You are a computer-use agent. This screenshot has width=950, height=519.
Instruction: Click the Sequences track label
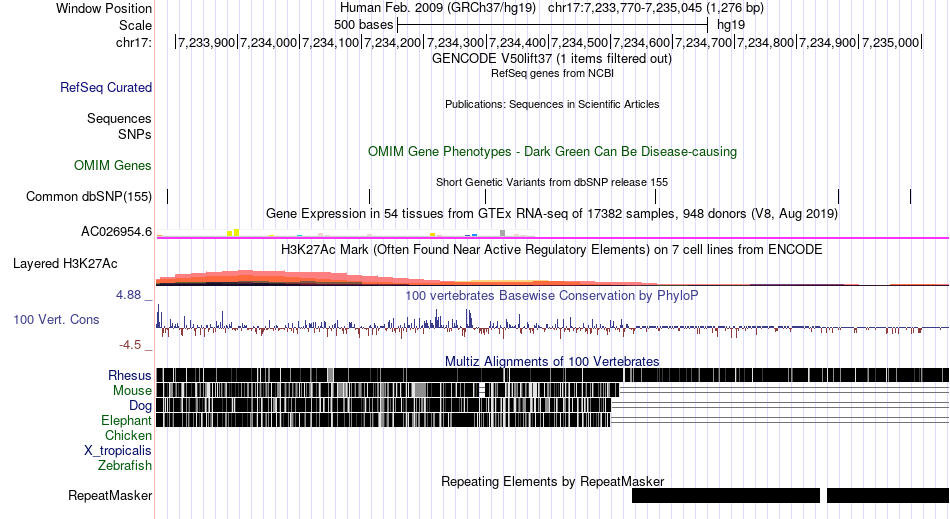[x=119, y=118]
